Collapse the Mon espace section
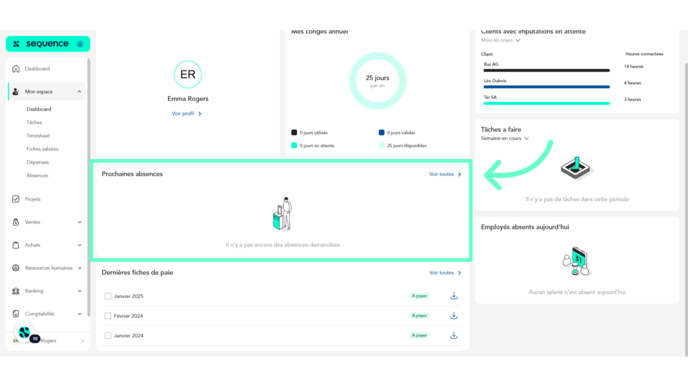Screen dimensions: 688x387 (x=79, y=92)
